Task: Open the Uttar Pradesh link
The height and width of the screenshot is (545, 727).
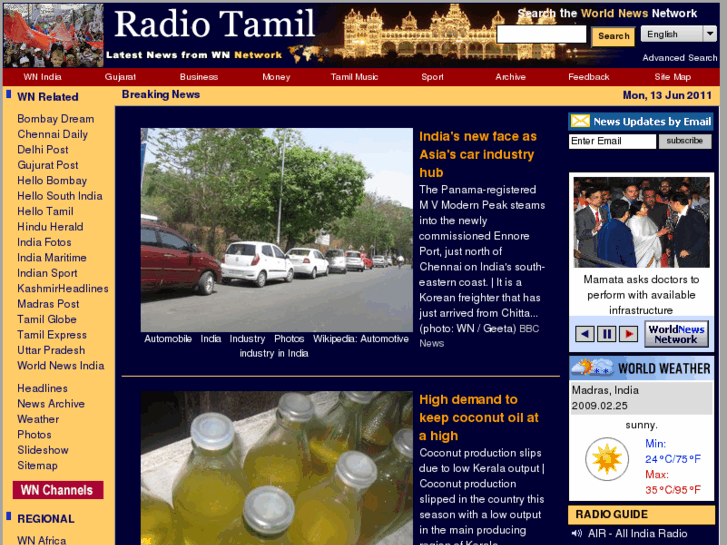Action: click(x=51, y=350)
